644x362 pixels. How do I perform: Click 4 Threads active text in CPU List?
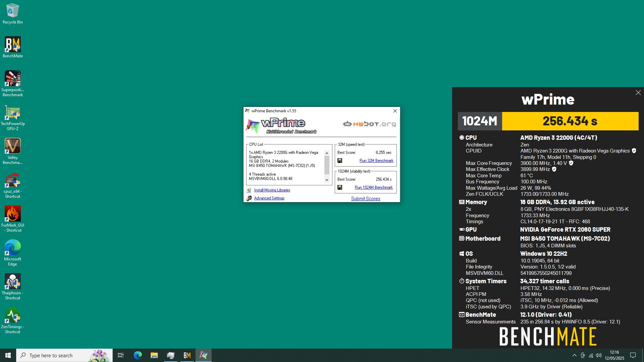pos(262,174)
